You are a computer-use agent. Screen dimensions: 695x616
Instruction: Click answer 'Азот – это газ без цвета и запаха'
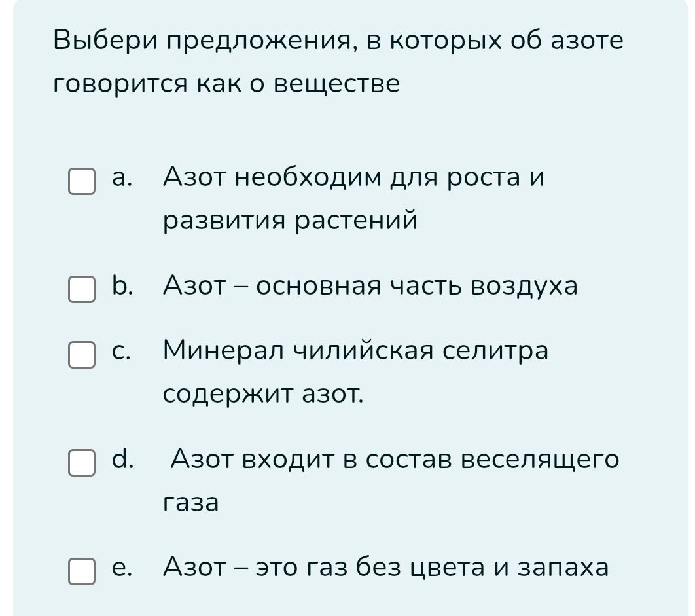pyautogui.click(x=385, y=568)
